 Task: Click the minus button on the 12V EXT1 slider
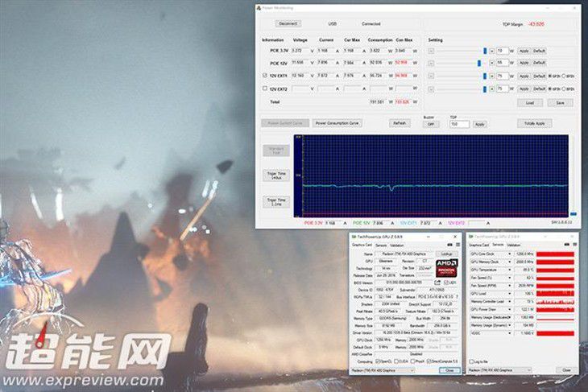(431, 76)
